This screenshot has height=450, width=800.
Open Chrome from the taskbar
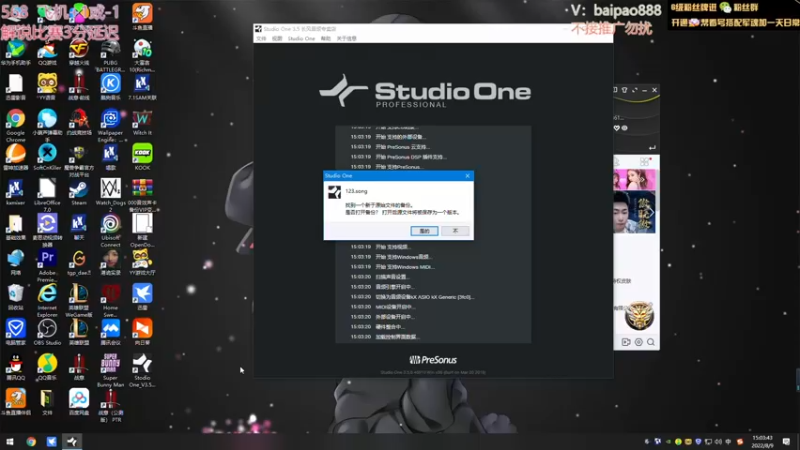(x=31, y=441)
